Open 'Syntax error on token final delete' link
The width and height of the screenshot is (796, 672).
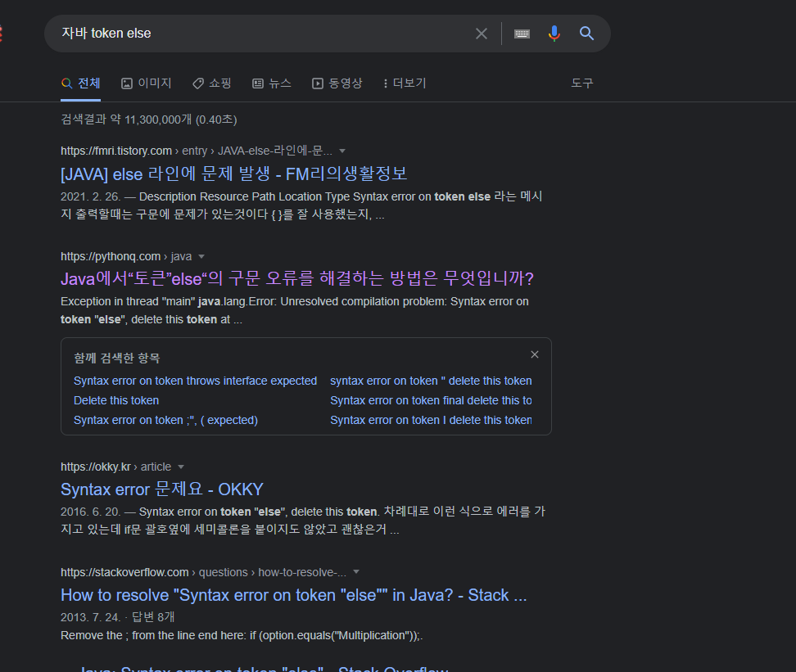[x=431, y=400]
